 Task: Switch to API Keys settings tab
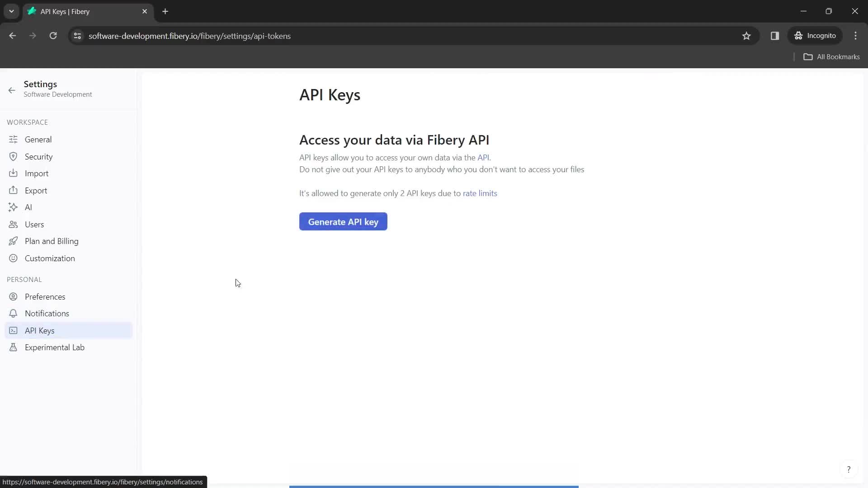(x=39, y=330)
